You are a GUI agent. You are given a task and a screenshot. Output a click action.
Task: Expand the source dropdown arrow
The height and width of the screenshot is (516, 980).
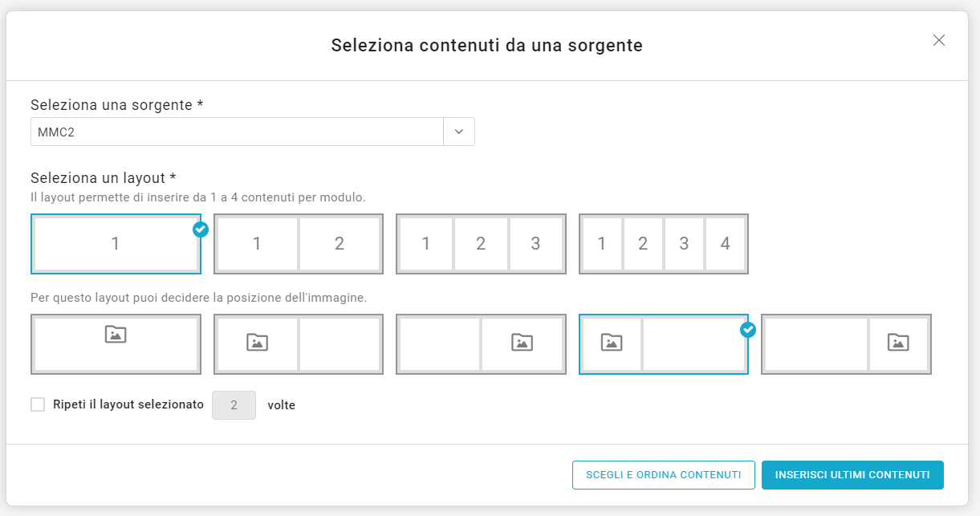point(459,132)
